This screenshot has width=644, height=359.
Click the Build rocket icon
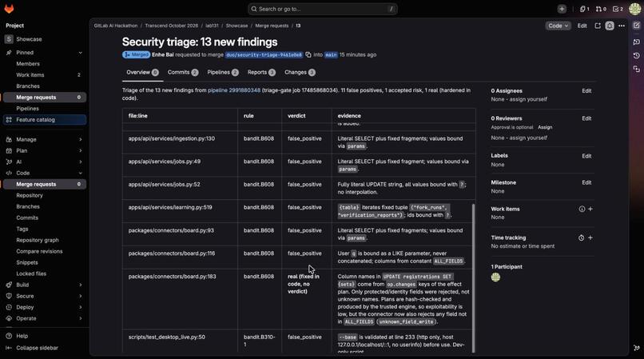coord(9,285)
